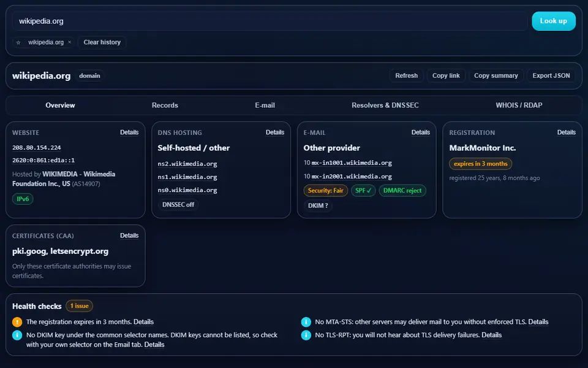
Task: Click the DMARC reject badge
Action: pyautogui.click(x=402, y=190)
